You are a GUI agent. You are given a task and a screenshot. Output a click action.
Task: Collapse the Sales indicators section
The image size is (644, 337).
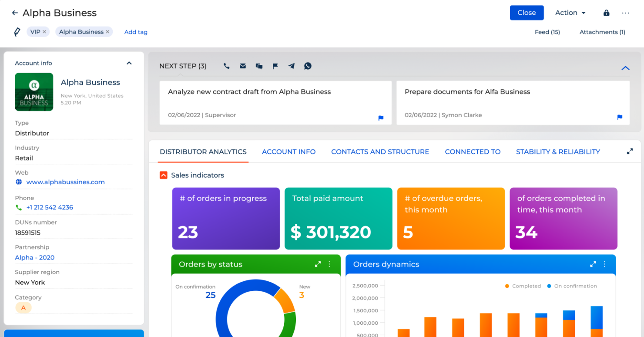[163, 175]
